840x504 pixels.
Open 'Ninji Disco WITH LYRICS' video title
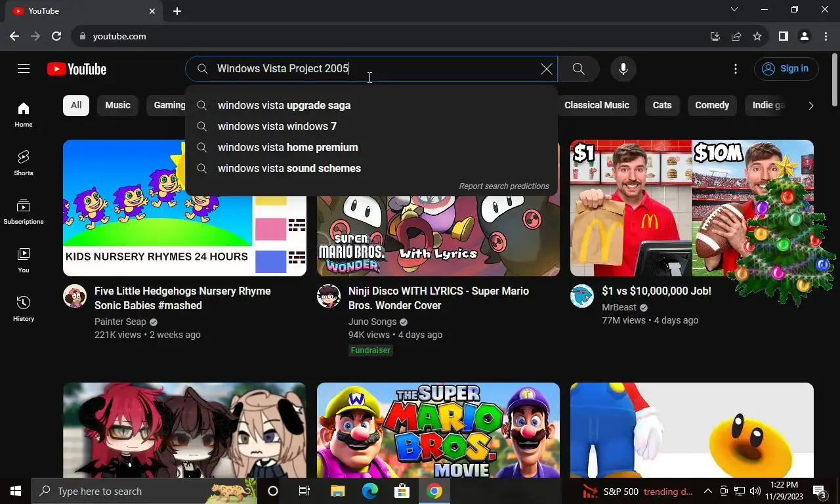point(438,298)
